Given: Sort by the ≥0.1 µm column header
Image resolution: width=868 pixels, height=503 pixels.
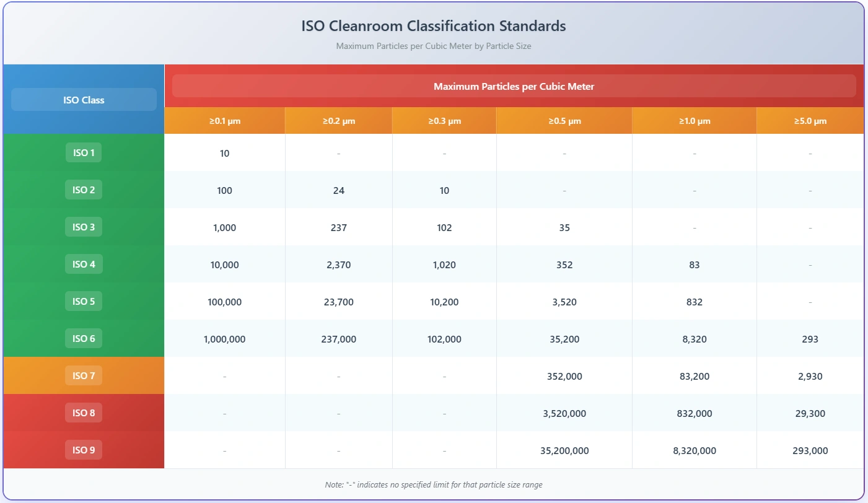Looking at the screenshot, I should [x=224, y=120].
